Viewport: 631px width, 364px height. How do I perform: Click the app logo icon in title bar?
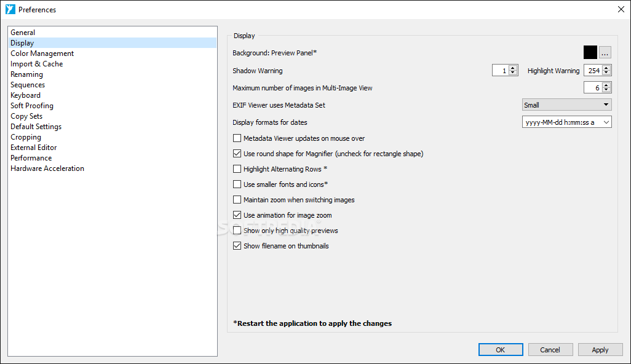10,9
